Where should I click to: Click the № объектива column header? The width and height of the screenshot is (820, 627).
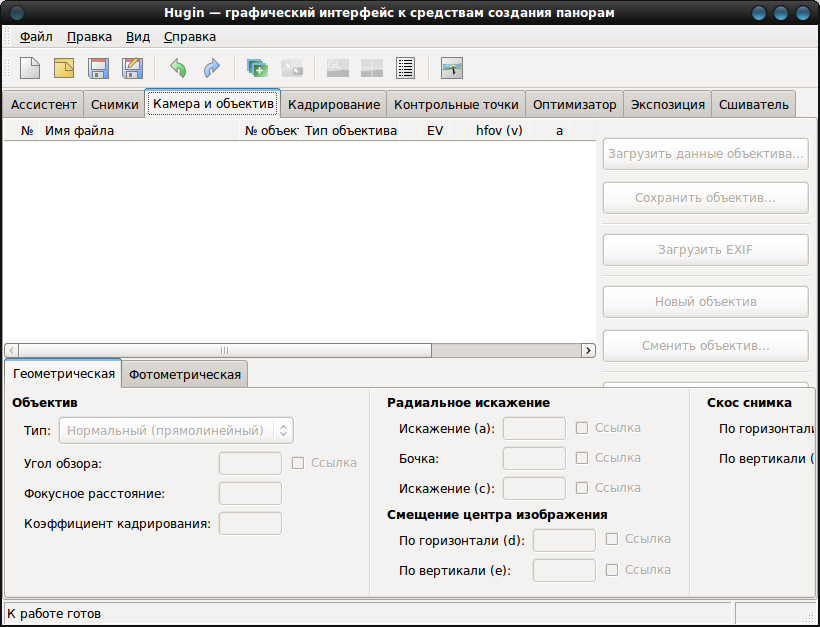pos(269,131)
